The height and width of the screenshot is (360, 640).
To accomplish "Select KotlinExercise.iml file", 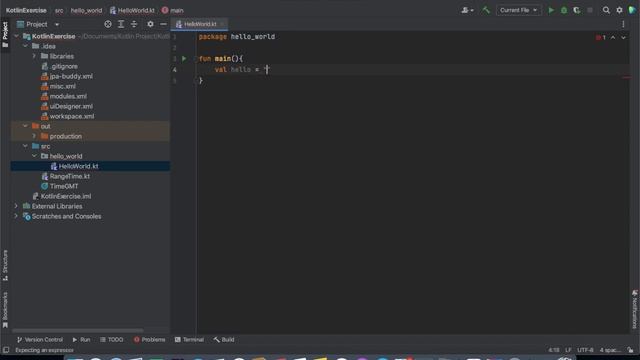I will coord(66,196).
